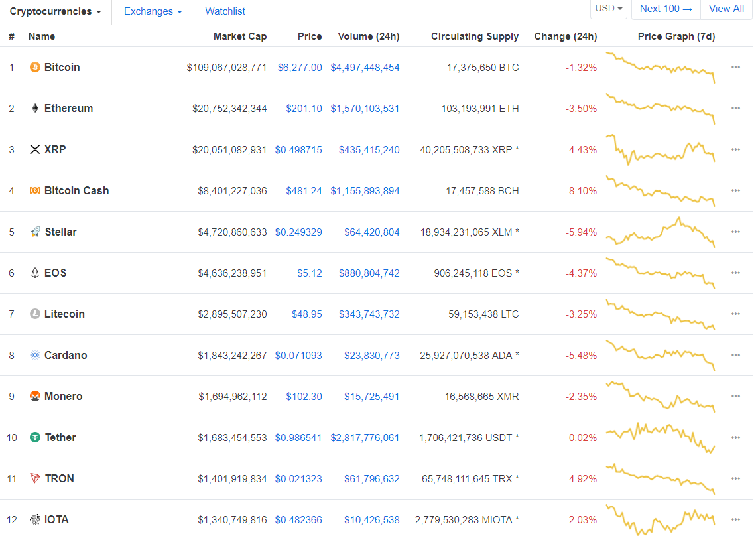
Task: Expand the Cryptocurrencies dropdown tab
Action: 56,11
